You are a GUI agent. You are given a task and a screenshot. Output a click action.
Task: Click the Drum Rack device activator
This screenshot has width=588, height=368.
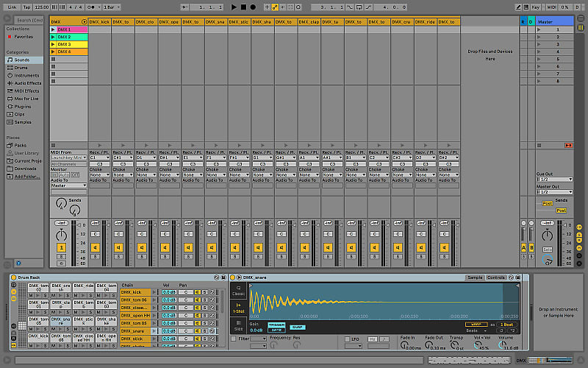tap(14, 277)
